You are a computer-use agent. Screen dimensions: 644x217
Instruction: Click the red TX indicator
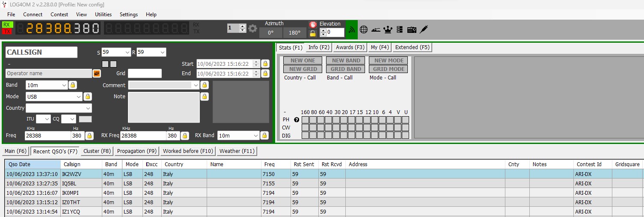pos(7,31)
